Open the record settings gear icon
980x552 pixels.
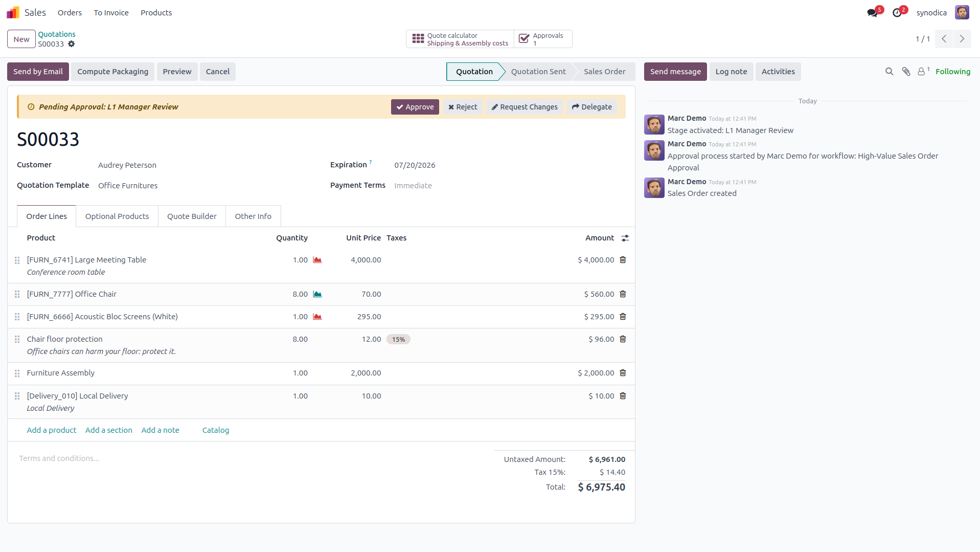(72, 44)
